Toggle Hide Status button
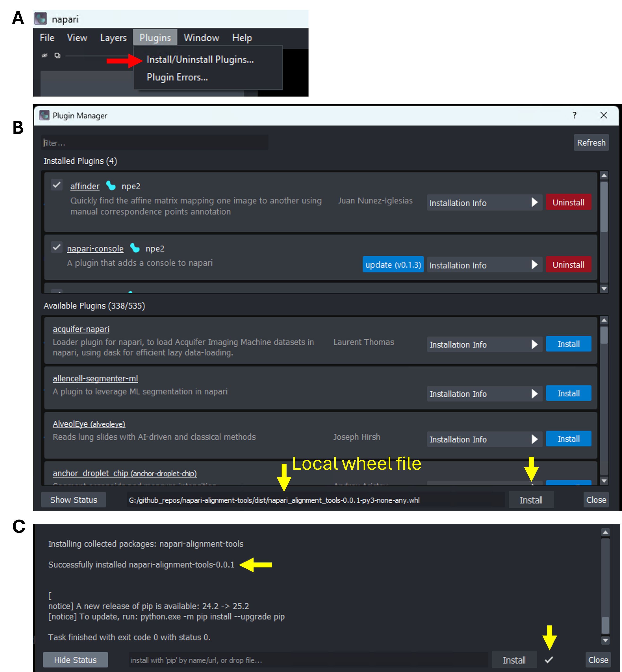Image resolution: width=622 pixels, height=672 pixels. 75,660
